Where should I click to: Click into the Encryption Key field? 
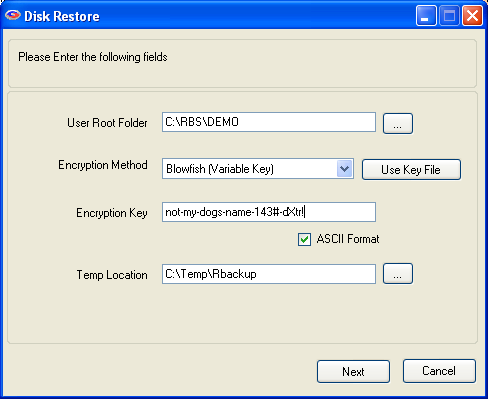pyautogui.click(x=269, y=212)
